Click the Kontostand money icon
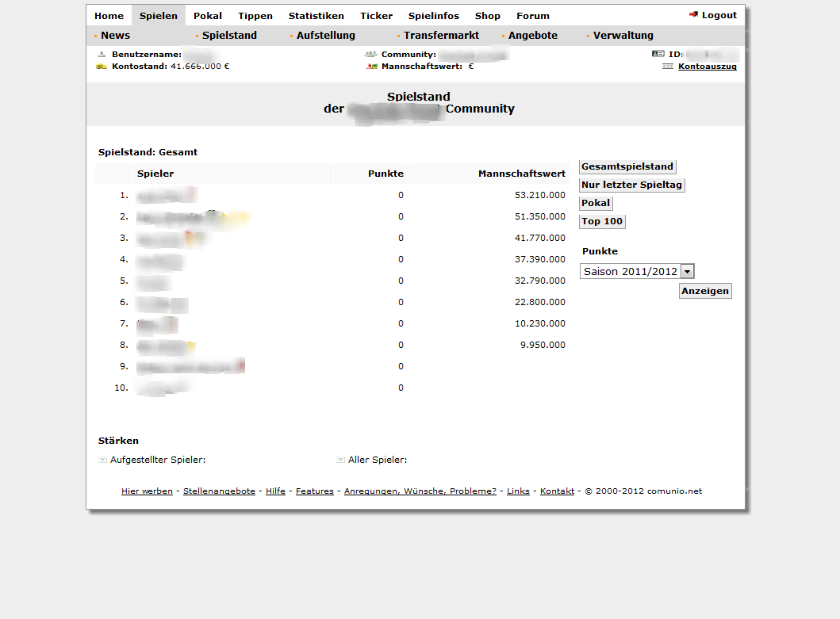The image size is (840, 619). pos(102,67)
